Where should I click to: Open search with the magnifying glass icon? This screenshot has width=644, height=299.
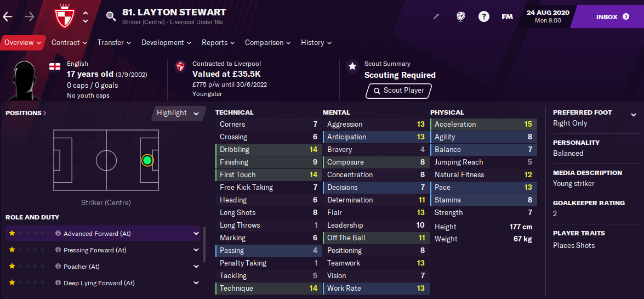(x=111, y=16)
